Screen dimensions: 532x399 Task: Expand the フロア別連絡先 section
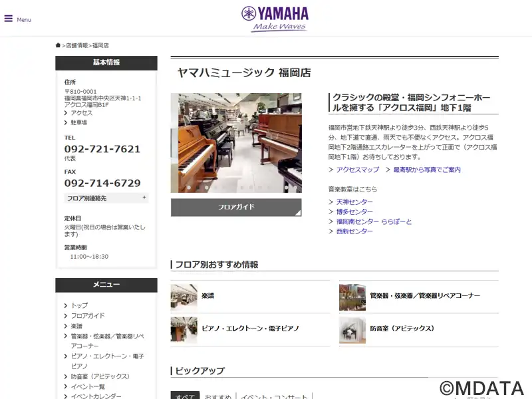pos(106,198)
